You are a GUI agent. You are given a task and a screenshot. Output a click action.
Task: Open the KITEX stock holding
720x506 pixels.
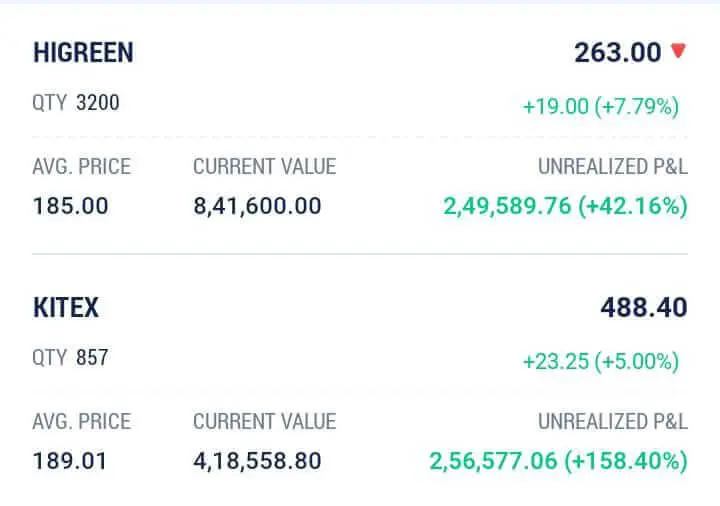(x=66, y=308)
